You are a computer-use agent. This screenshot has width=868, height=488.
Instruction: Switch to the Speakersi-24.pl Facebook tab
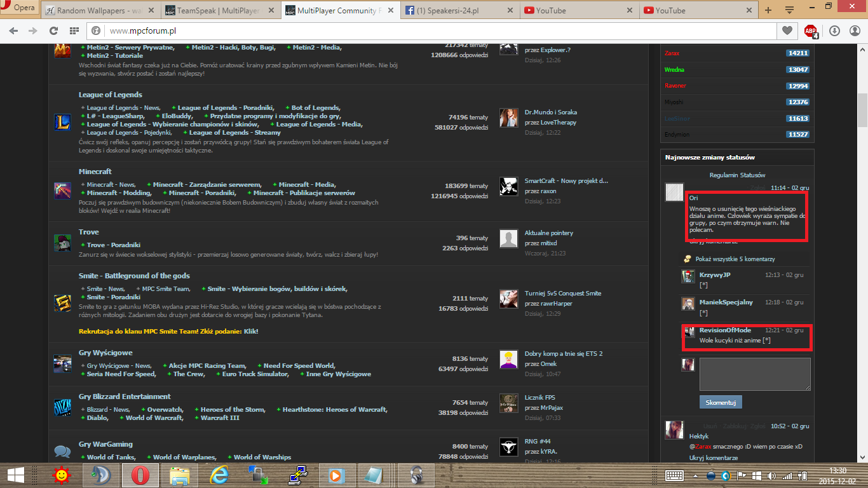(459, 10)
